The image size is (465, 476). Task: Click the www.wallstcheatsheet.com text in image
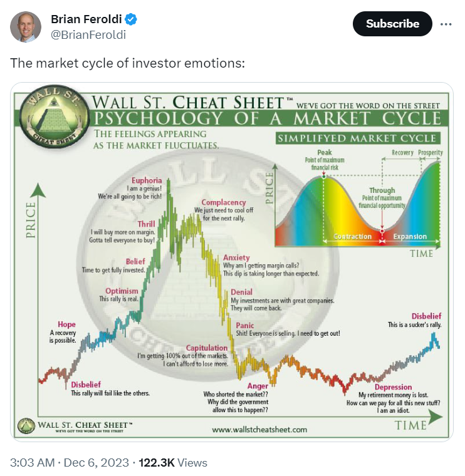click(x=259, y=430)
